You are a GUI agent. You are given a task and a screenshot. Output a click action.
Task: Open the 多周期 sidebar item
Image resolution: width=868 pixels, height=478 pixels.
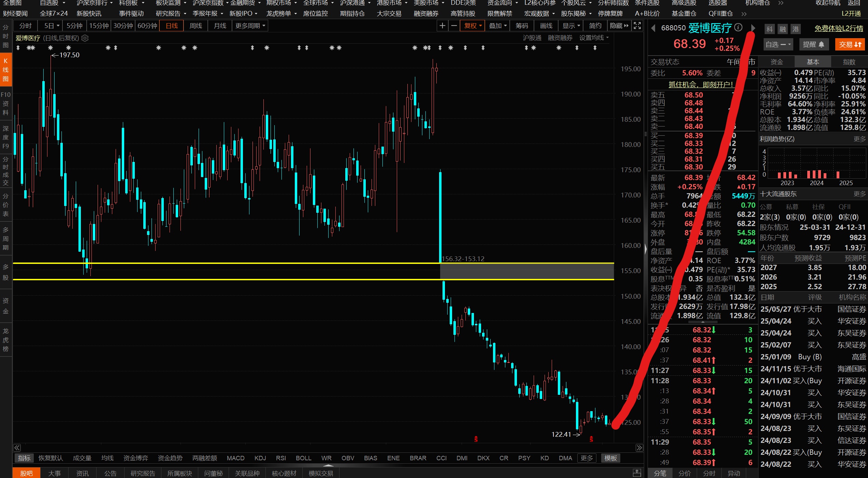[x=6, y=239]
